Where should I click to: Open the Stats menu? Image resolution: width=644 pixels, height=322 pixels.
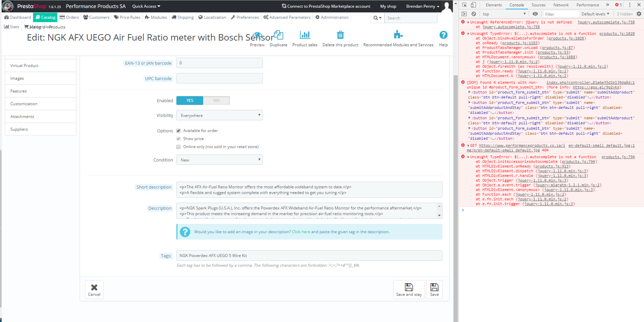click(x=12, y=27)
